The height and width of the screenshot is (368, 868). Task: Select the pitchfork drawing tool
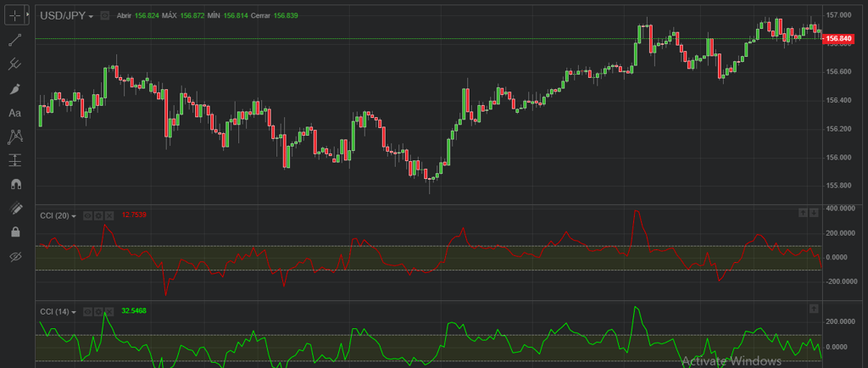14,64
